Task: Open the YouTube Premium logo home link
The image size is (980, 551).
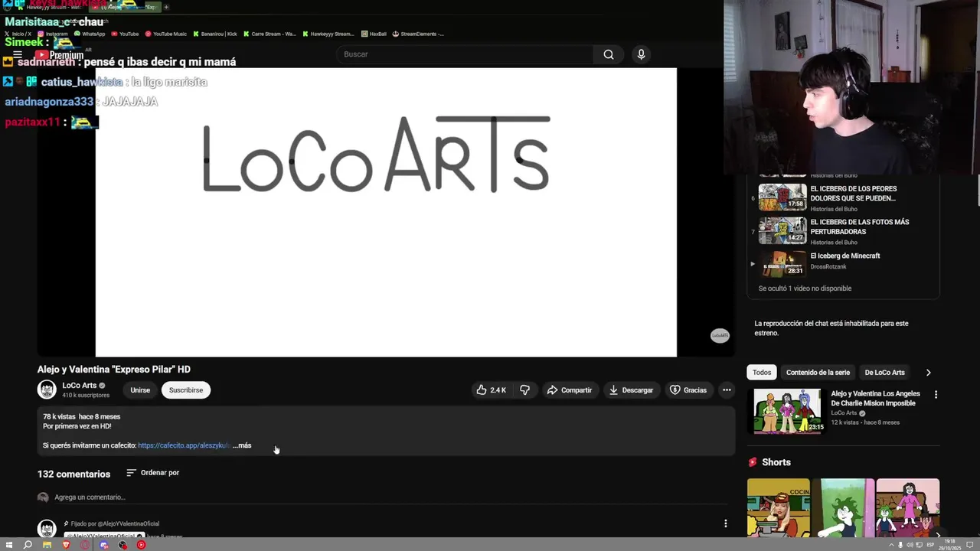Action: 60,55
